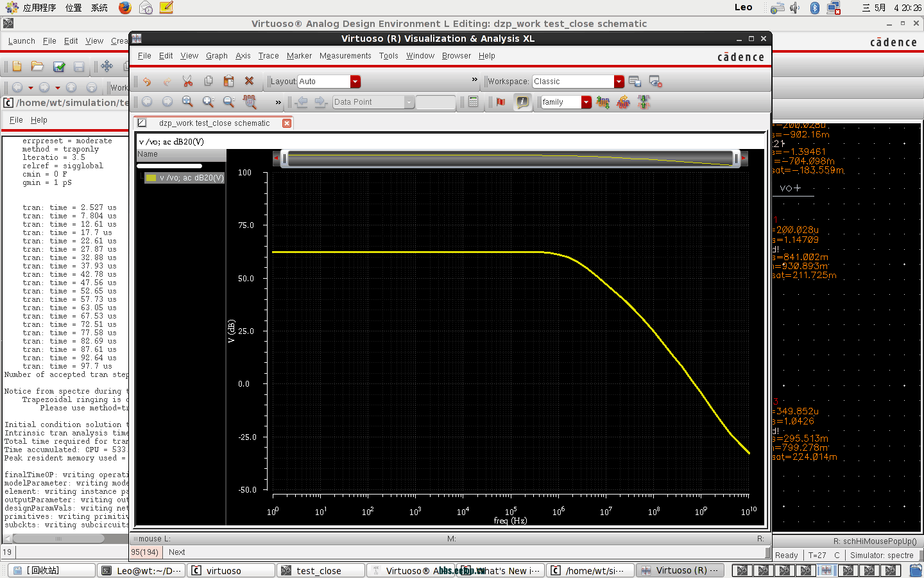
Task: Open the Launch menu in ADE window
Action: click(21, 41)
